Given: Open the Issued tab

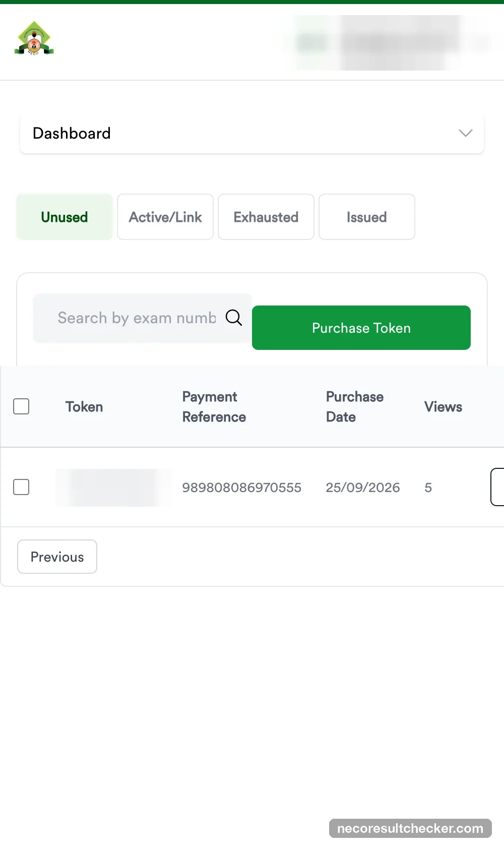Looking at the screenshot, I should 367,217.
